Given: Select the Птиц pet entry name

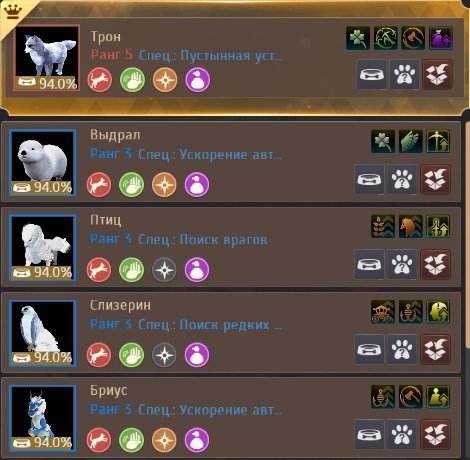Looking at the screenshot, I should pos(106,220).
